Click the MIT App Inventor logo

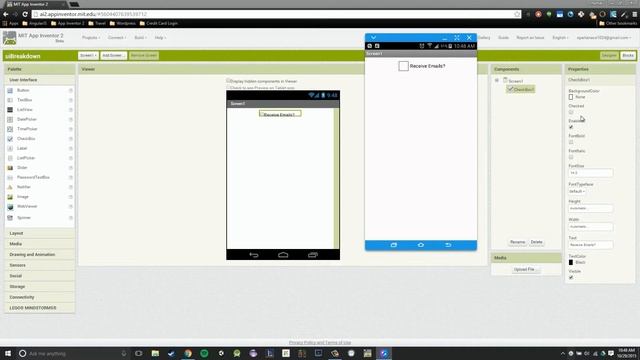click(x=9, y=38)
